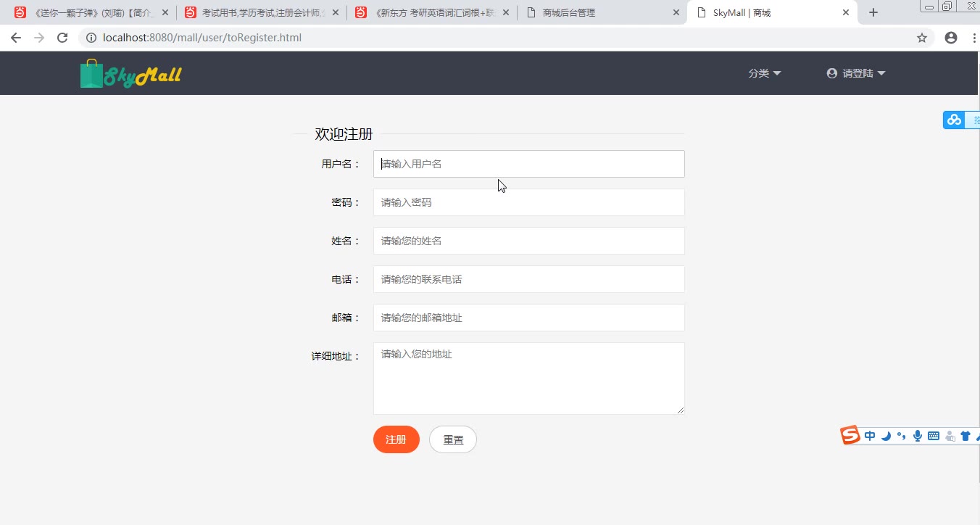Screen dimensions: 980x525
Task: Switch to the 《送你一颗子弹》 tab
Action: tap(91, 12)
